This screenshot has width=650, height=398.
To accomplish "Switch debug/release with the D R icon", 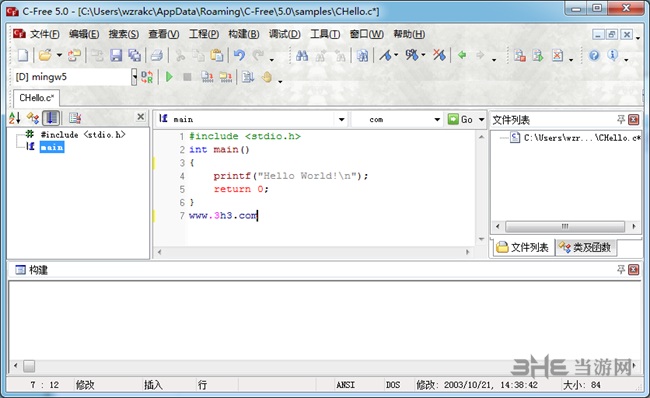I will 147,77.
